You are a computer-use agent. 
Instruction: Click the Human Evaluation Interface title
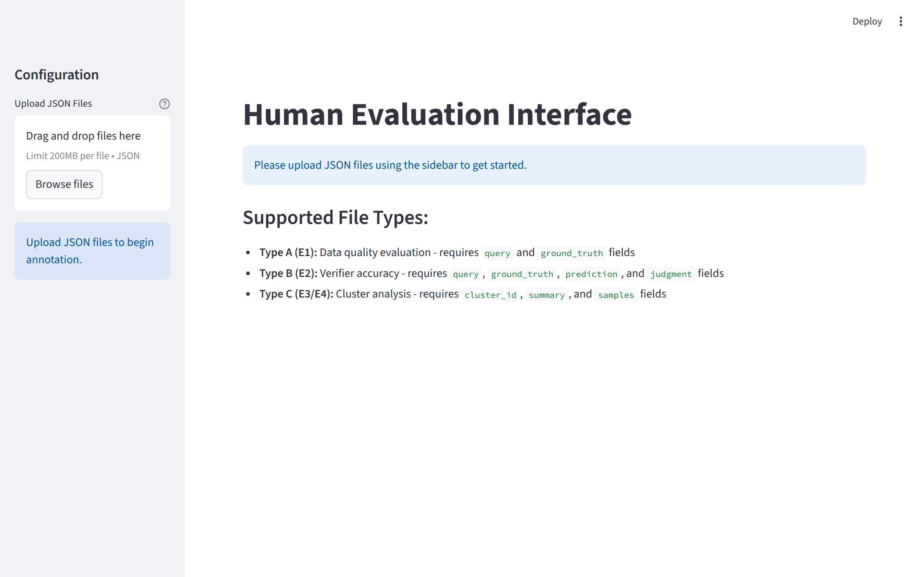click(x=437, y=114)
